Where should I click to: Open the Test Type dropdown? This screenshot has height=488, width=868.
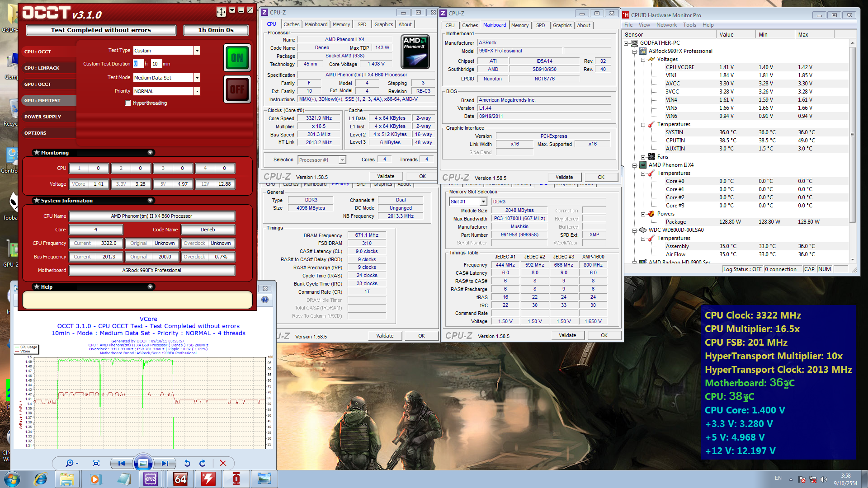[197, 51]
